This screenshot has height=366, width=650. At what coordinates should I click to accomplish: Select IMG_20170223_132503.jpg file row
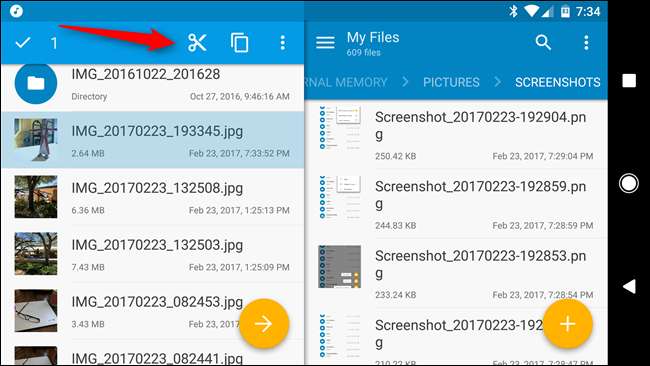tap(152, 254)
